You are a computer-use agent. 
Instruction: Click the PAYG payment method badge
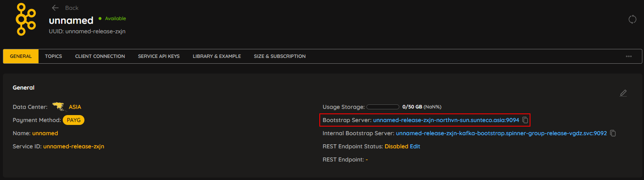(x=74, y=120)
